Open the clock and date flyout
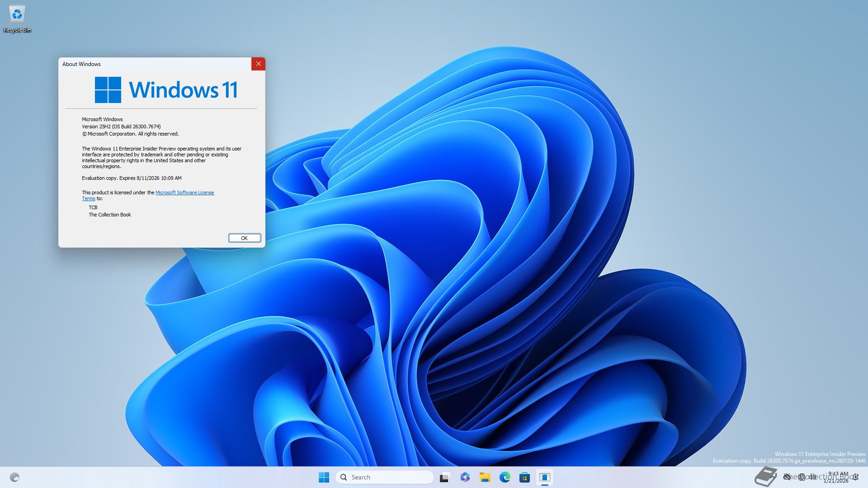Viewport: 868px width, 488px height. [x=836, y=477]
